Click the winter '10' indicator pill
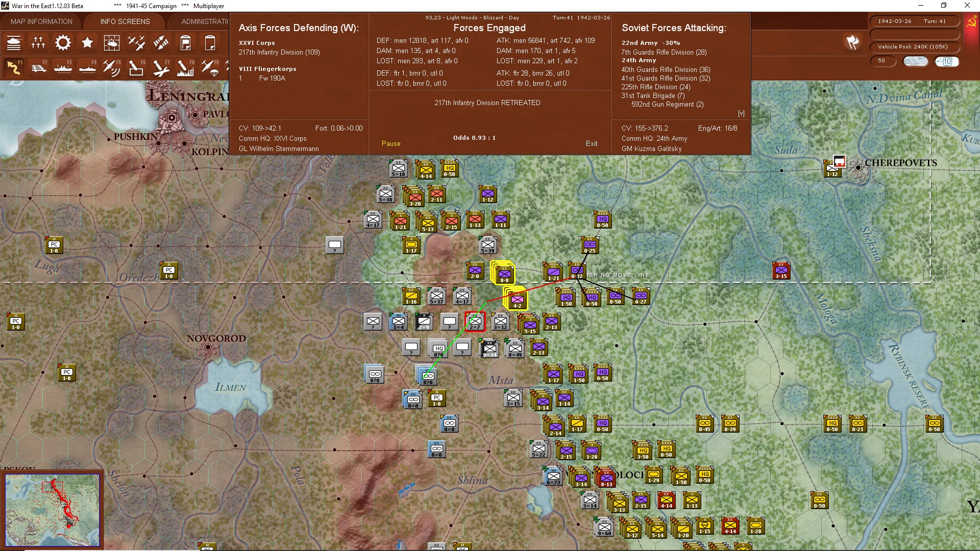Viewport: 980px width, 551px height. tap(947, 61)
